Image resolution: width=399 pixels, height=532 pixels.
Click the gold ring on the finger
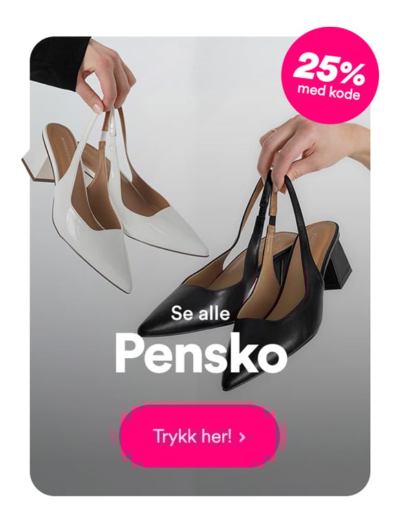click(x=274, y=130)
